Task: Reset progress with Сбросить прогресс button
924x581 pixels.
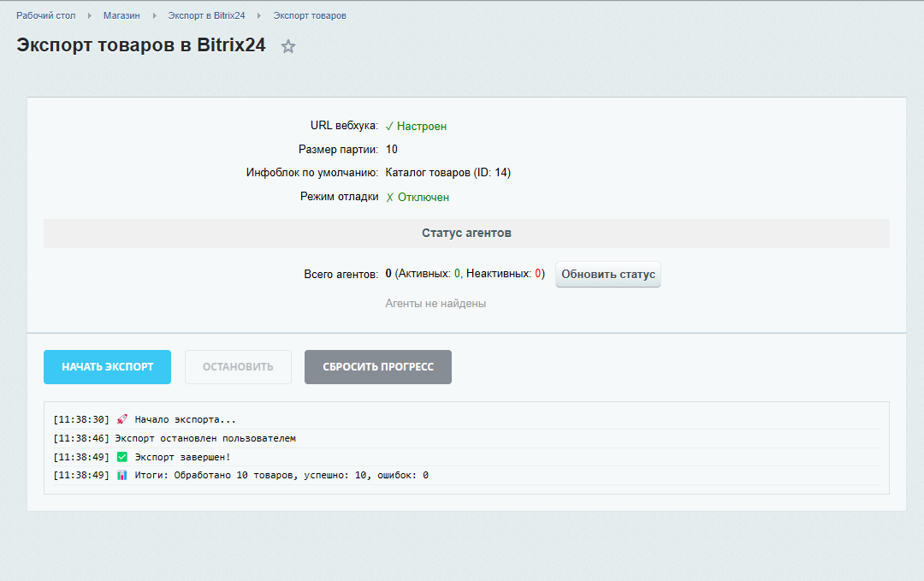Action: tap(378, 367)
